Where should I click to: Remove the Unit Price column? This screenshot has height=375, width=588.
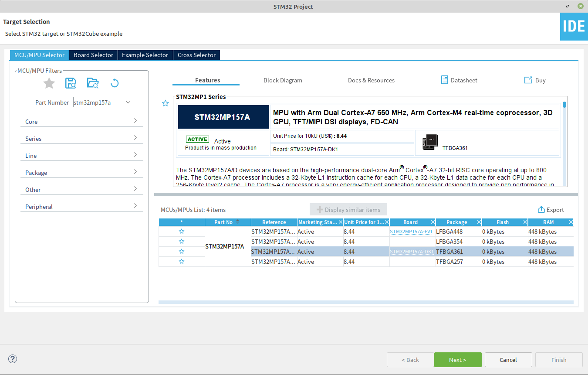(387, 222)
